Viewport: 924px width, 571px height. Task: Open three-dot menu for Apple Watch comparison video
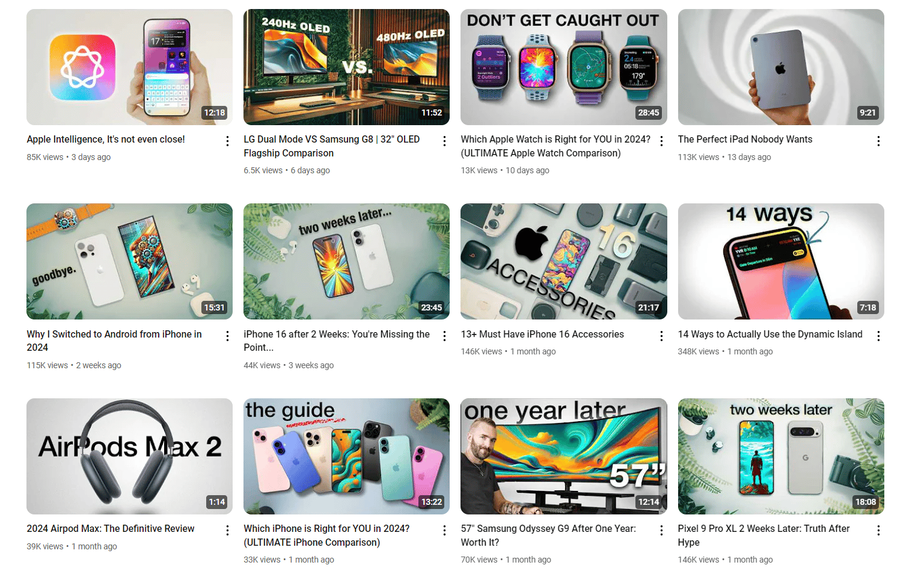pyautogui.click(x=661, y=141)
